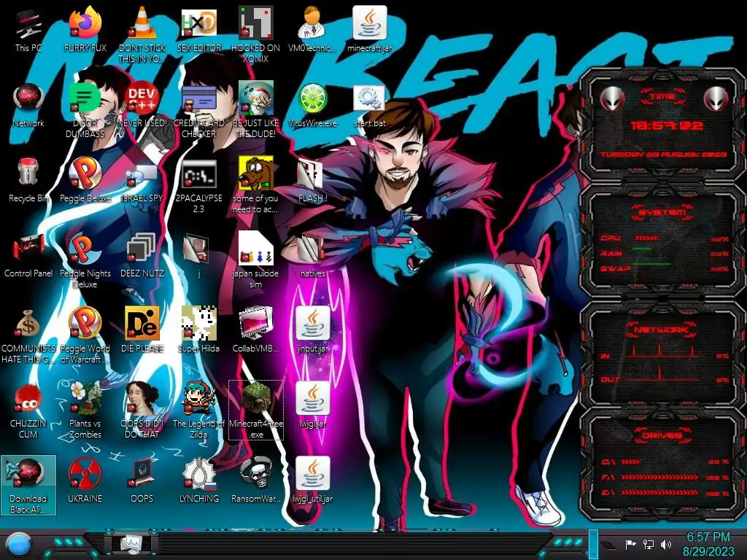Open the pinned taskbar monitor application
Image resolution: width=747 pixels, height=560 pixels.
pos(131,543)
